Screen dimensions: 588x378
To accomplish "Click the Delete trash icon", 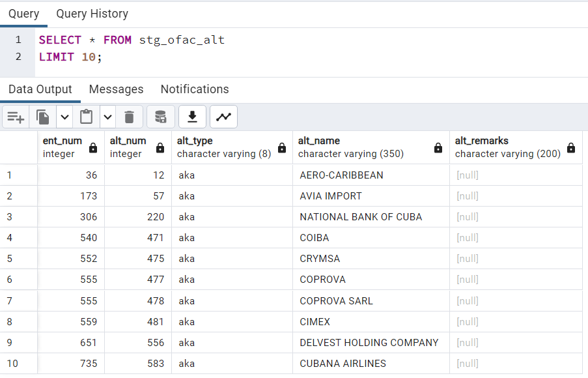I will click(129, 117).
